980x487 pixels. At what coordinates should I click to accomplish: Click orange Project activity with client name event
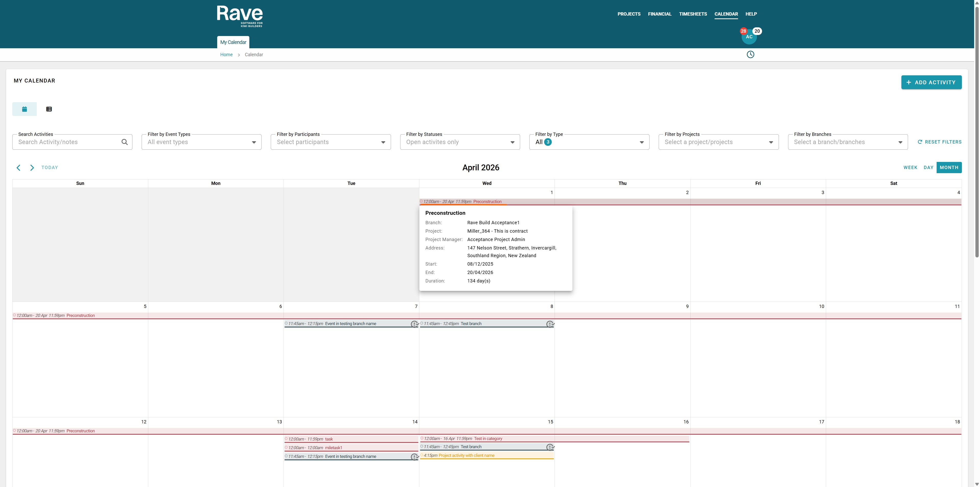click(x=466, y=455)
